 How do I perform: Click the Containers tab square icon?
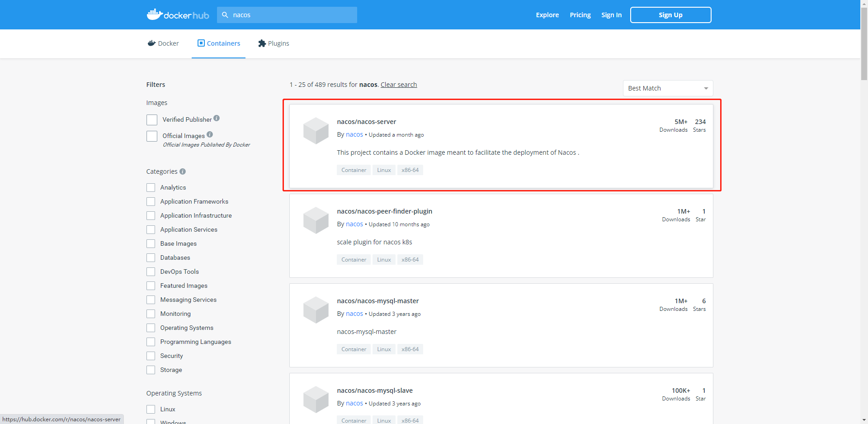[x=201, y=43]
